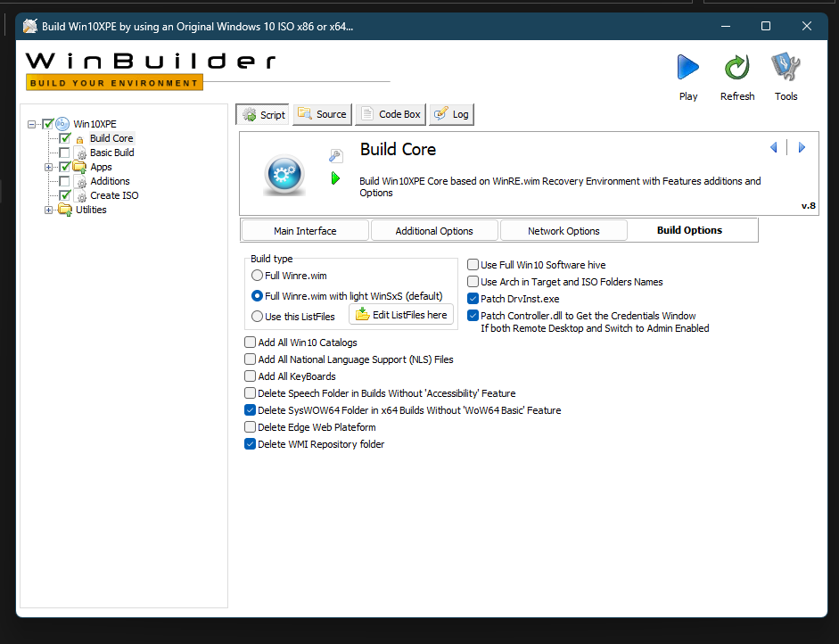Click Edit ListFiles here button
This screenshot has width=839, height=644.
coord(401,315)
